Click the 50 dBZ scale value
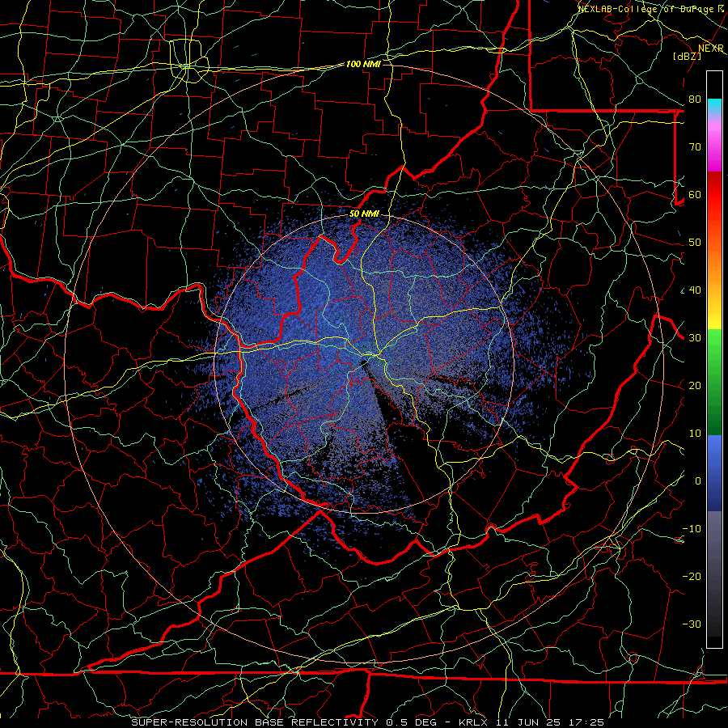The width and height of the screenshot is (728, 728). (x=695, y=243)
